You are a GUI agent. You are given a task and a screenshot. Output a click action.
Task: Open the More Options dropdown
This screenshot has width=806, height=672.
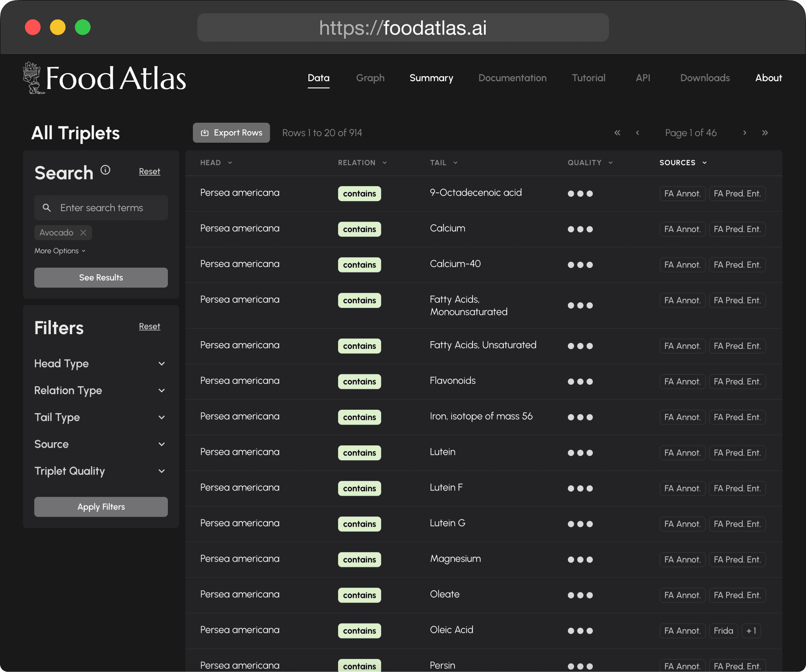click(x=60, y=251)
